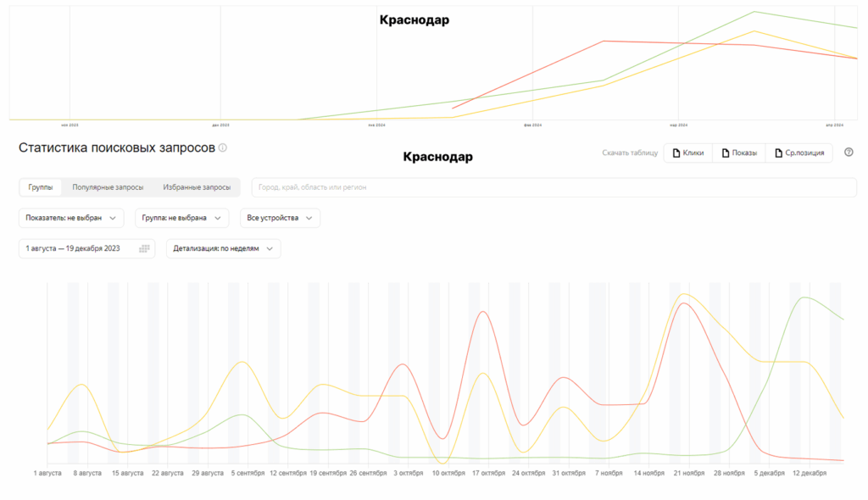Expand the Показатель: не выбран dropdown

click(x=71, y=218)
